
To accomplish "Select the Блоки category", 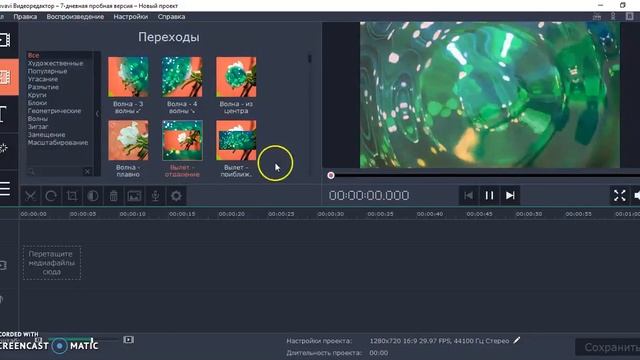I will coord(37,103).
